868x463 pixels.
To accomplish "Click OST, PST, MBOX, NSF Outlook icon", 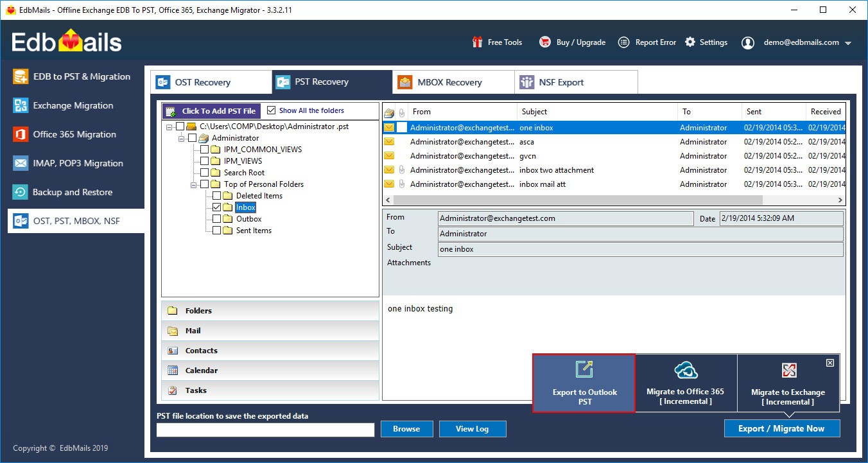I will (21, 221).
